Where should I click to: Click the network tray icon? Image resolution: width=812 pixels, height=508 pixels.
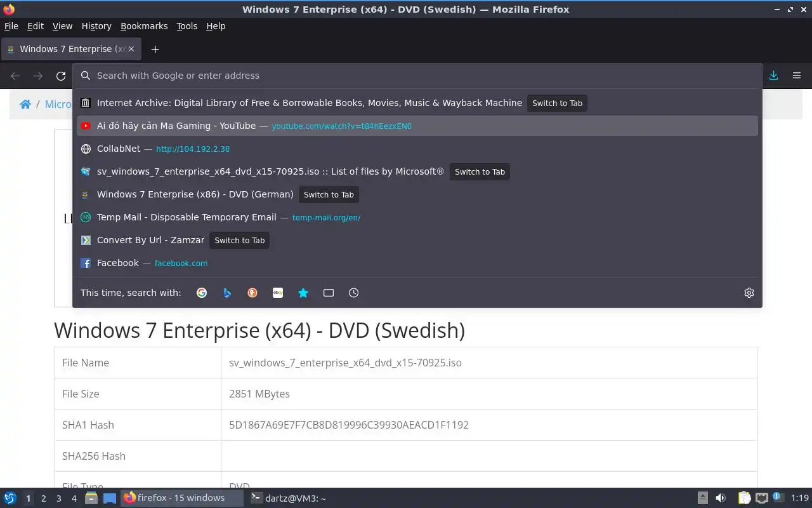click(762, 498)
